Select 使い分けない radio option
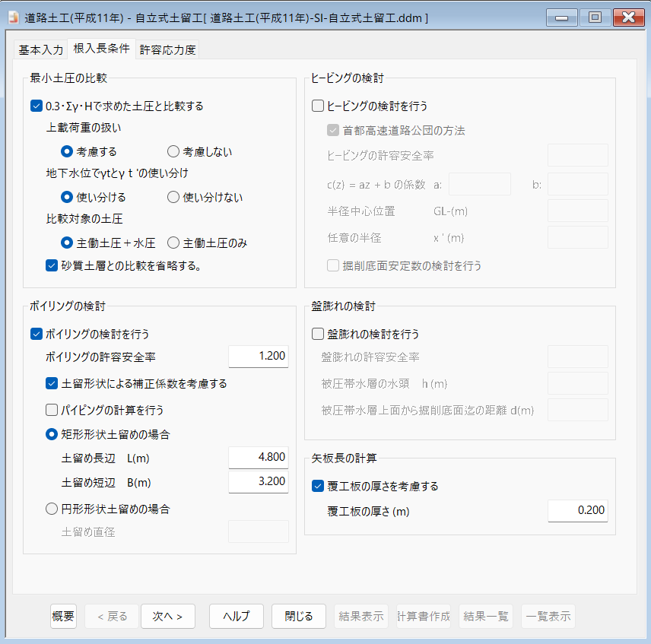The height and width of the screenshot is (644, 651). tap(173, 198)
